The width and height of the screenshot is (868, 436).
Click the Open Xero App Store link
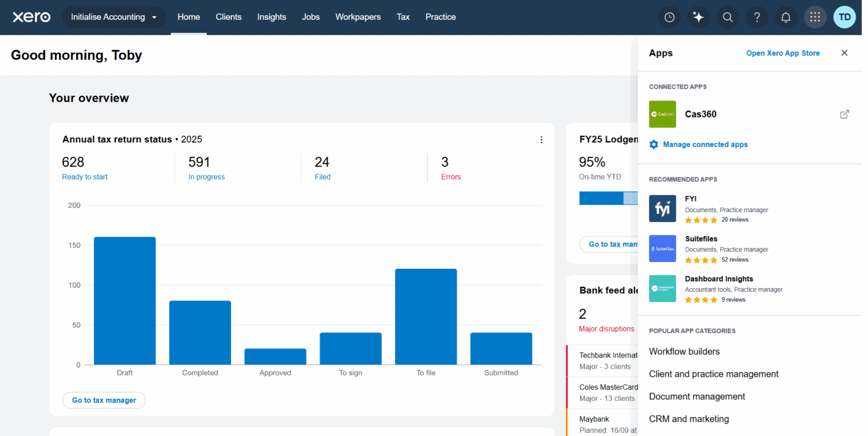(x=783, y=53)
